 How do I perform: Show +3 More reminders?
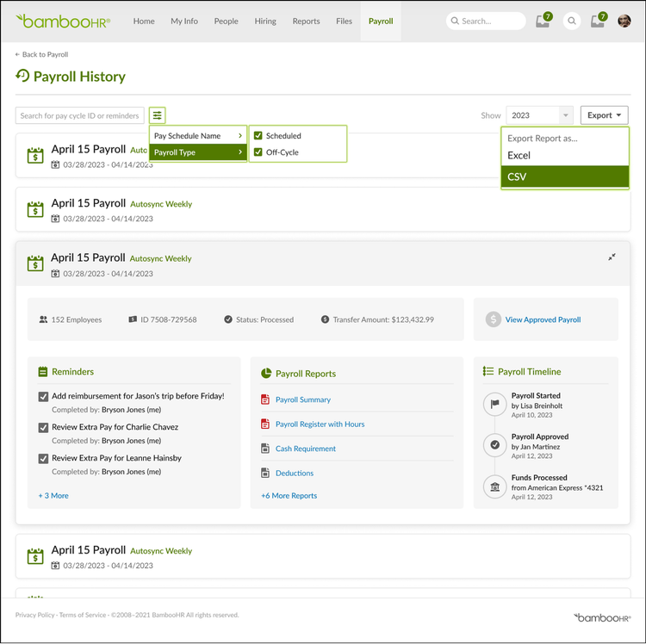pos(53,495)
